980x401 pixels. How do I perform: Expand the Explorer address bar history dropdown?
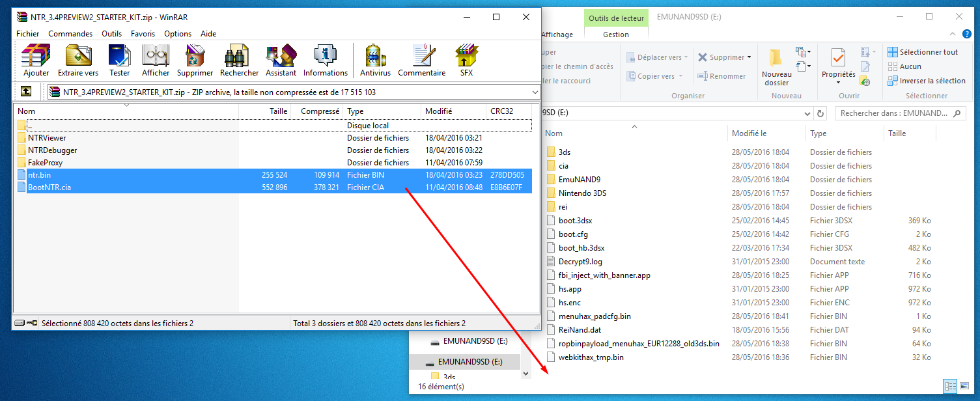[807, 113]
